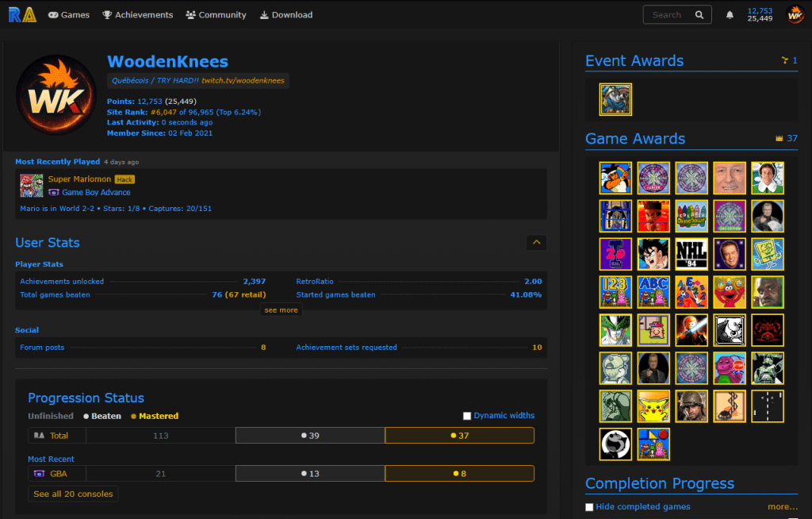The height and width of the screenshot is (519, 812).
Task: Click the Super Mariomon game thumbnail
Action: coord(32,186)
